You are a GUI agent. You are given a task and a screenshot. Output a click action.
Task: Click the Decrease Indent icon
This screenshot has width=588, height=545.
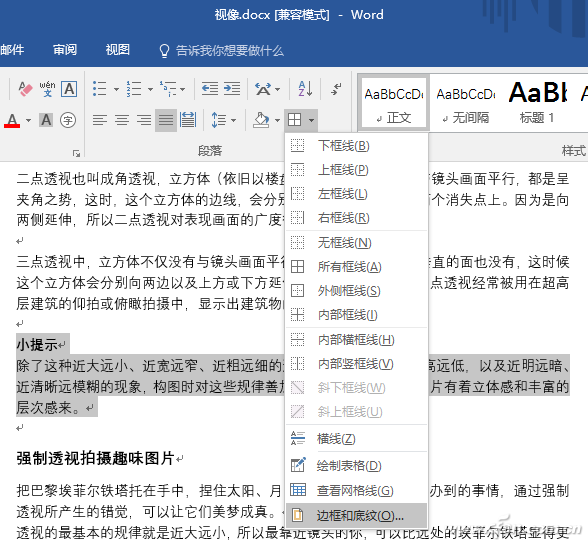210,89
